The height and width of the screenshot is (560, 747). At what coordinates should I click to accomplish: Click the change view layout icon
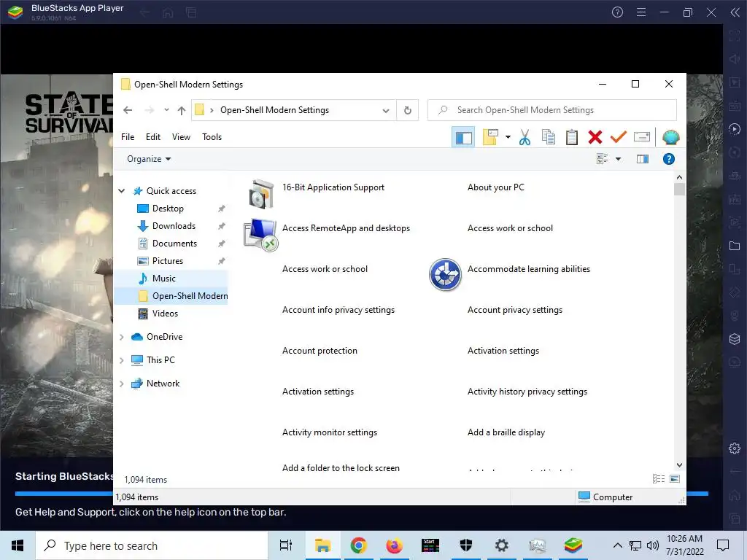[602, 159]
